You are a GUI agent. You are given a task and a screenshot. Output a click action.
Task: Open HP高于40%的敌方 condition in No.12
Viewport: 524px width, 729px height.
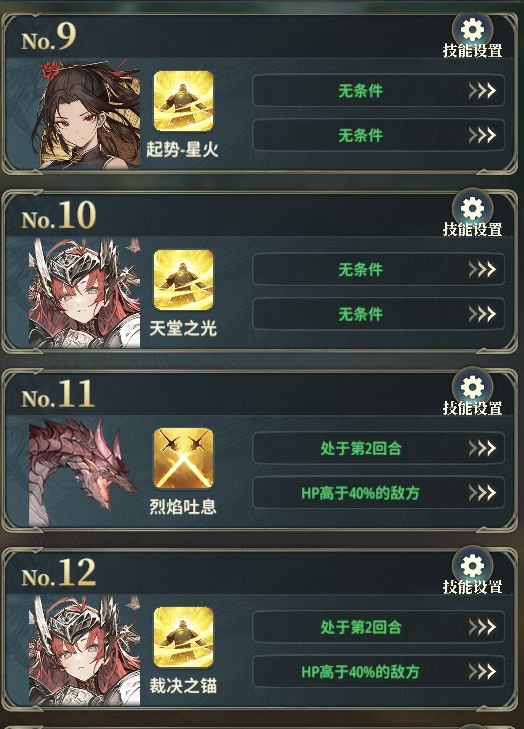click(x=378, y=671)
